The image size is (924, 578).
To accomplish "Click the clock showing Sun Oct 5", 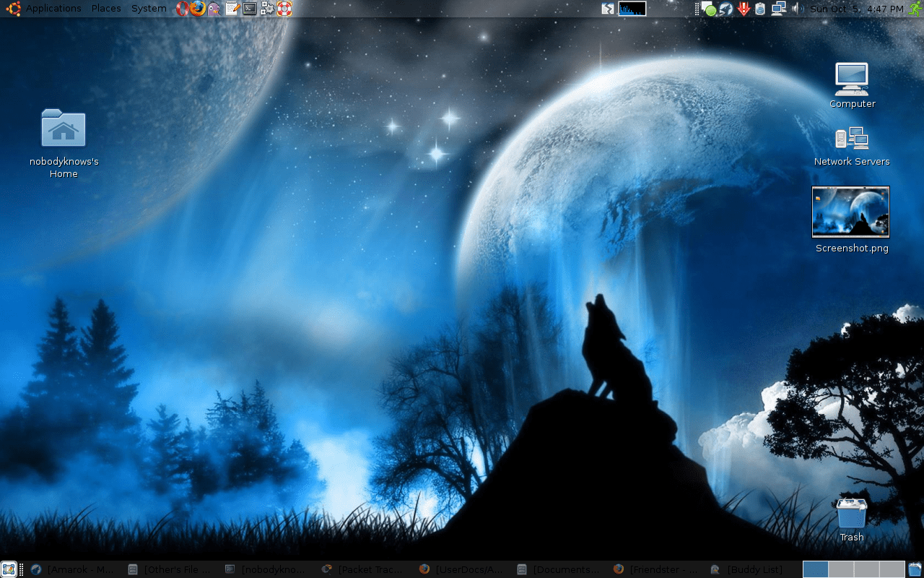I will click(857, 9).
